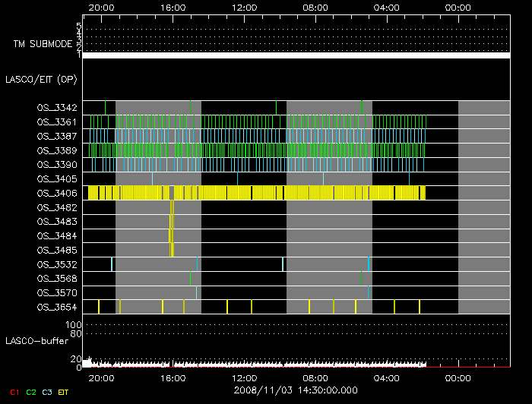Click the yellow marker cluster in OS_3482 row
The width and height of the screenshot is (532, 404).
172,207
